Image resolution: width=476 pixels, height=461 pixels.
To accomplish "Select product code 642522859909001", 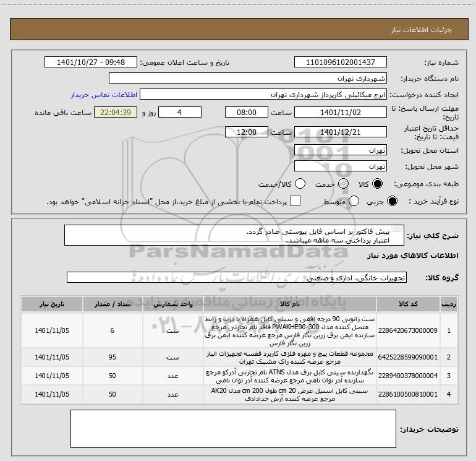I will tap(408, 357).
